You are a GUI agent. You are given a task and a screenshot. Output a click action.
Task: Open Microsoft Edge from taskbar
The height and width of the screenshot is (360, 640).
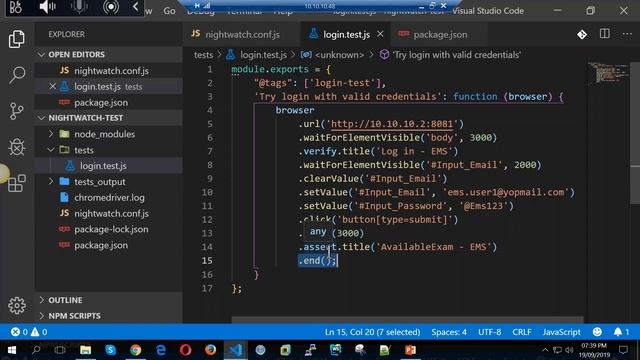(x=161, y=350)
